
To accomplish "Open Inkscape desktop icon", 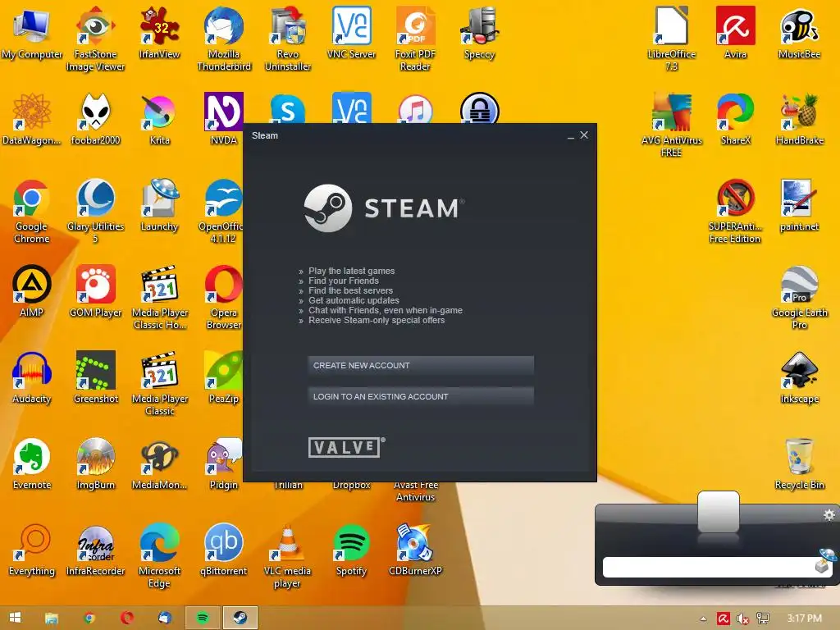I will click(x=799, y=377).
